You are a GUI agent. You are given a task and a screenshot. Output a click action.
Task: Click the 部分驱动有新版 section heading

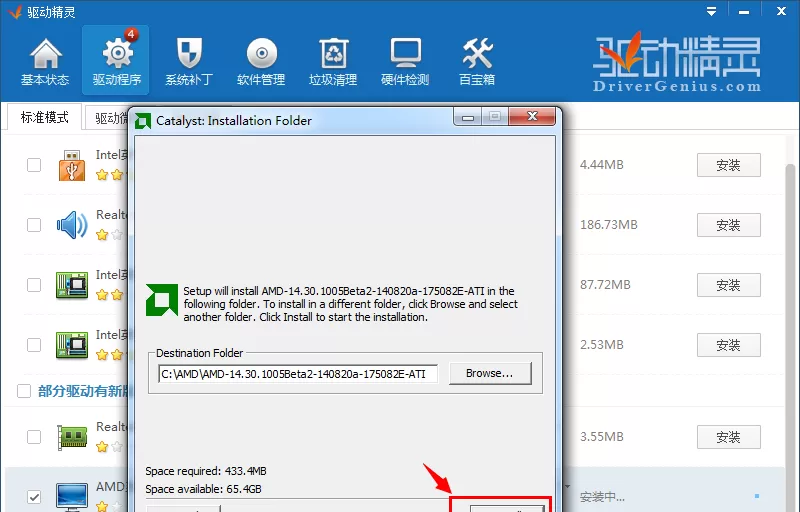point(83,391)
